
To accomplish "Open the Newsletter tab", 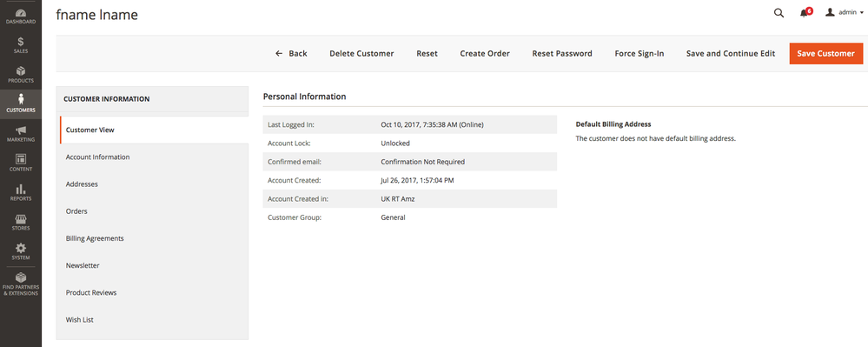I will 154,265.
